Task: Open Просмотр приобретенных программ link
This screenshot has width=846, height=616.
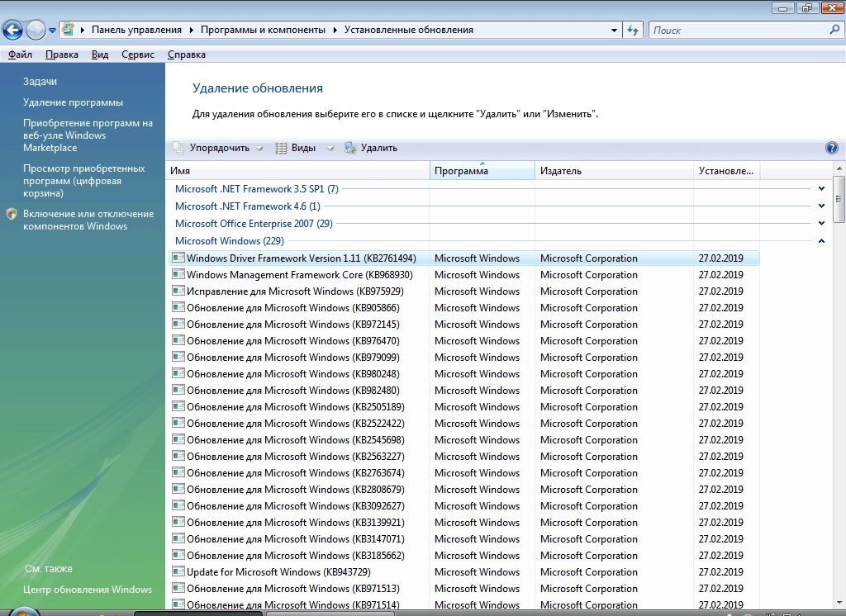Action: click(83, 181)
